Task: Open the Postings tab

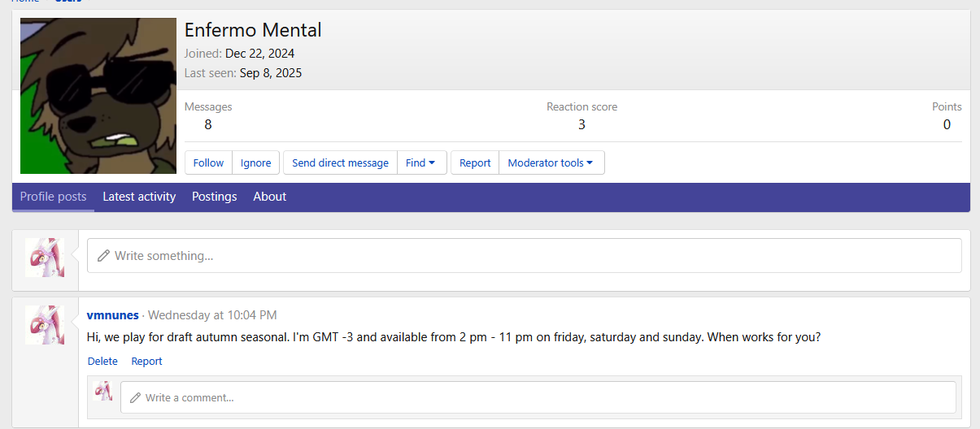Action: [214, 197]
